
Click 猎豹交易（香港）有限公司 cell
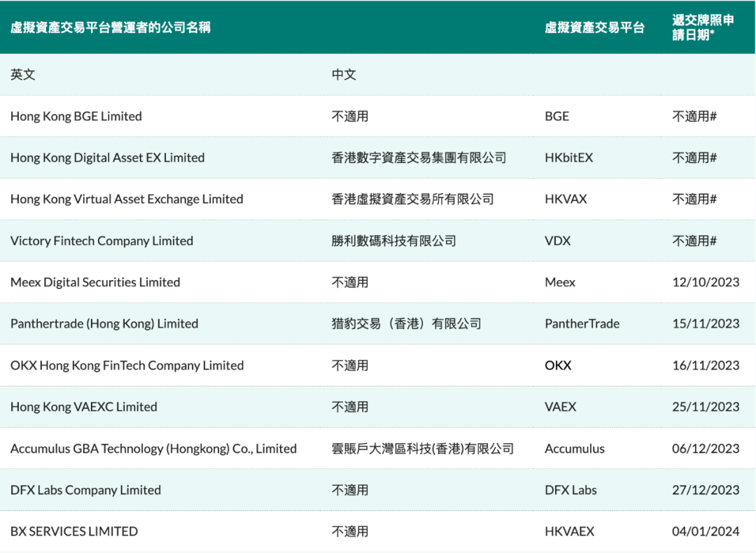tap(407, 323)
